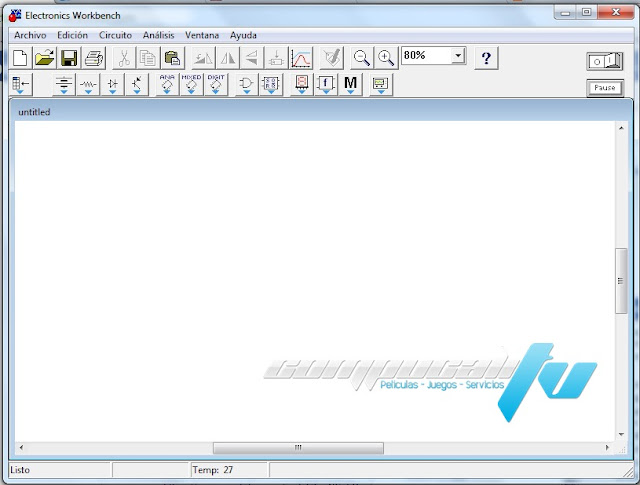The image size is (640, 485).
Task: Maximize the Electronics Workbench window
Action: tap(586, 13)
